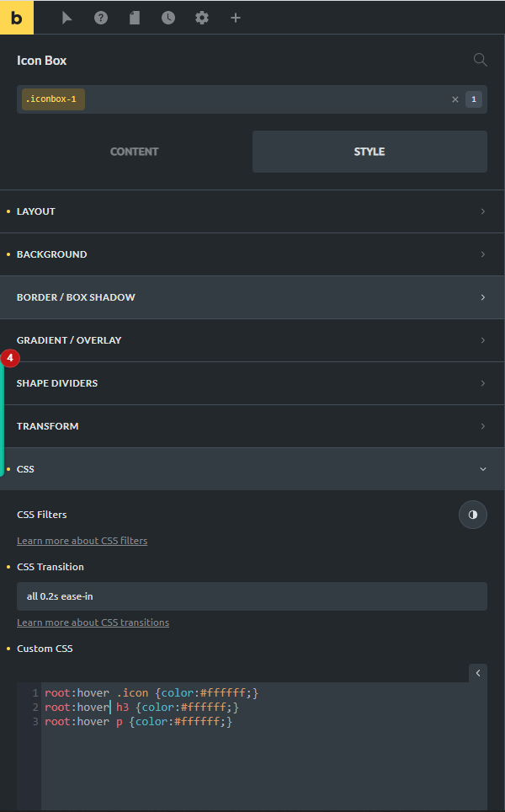Click the CSS Transition input field
This screenshot has width=505, height=812.
tap(252, 596)
